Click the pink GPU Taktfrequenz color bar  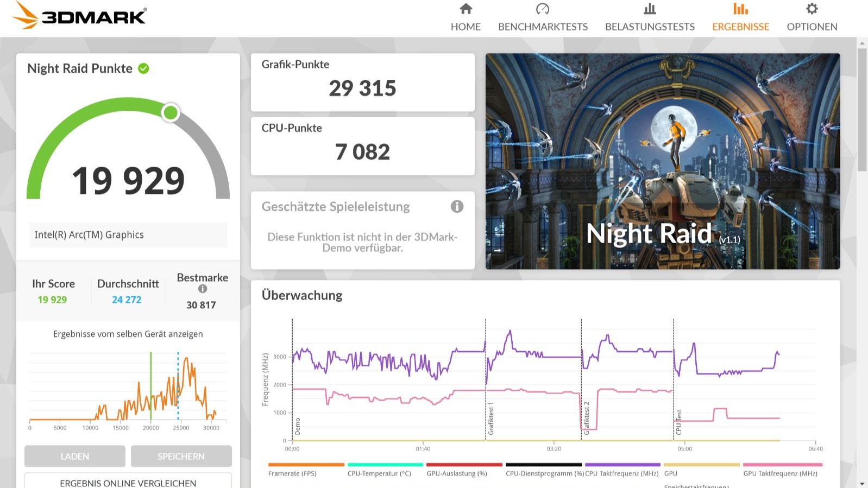782,465
